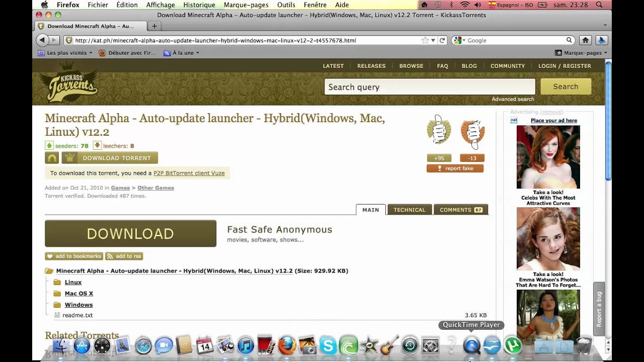Click the green thumbs-up vote icon
The height and width of the screenshot is (362, 644).
[x=439, y=130]
